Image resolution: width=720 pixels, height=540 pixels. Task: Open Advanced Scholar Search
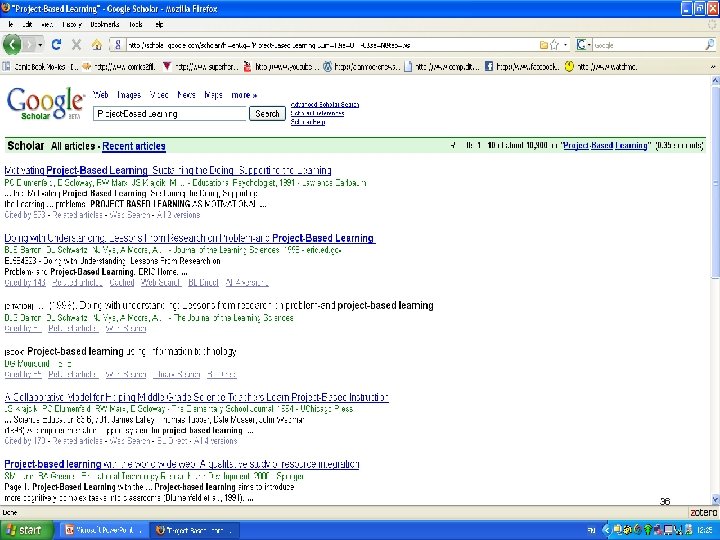tap(325, 105)
